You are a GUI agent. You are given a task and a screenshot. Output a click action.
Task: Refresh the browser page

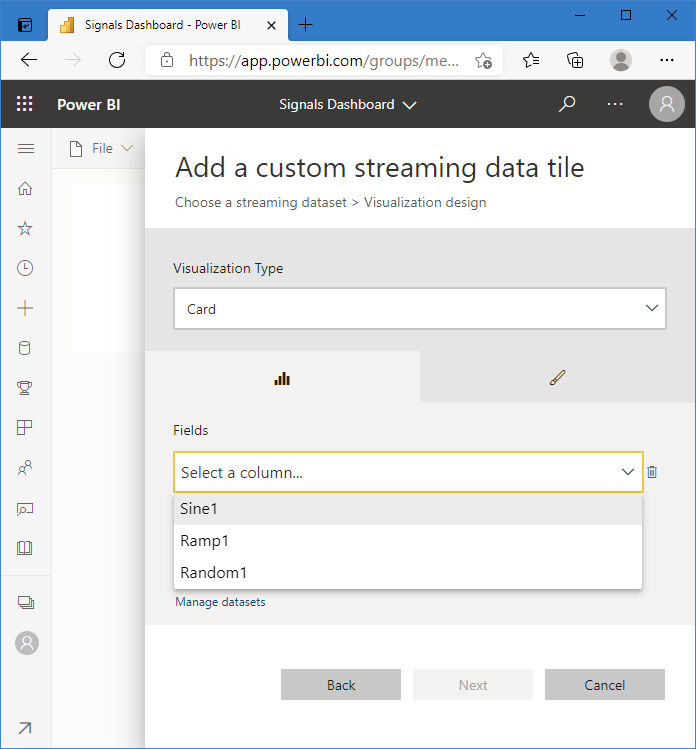[x=117, y=60]
